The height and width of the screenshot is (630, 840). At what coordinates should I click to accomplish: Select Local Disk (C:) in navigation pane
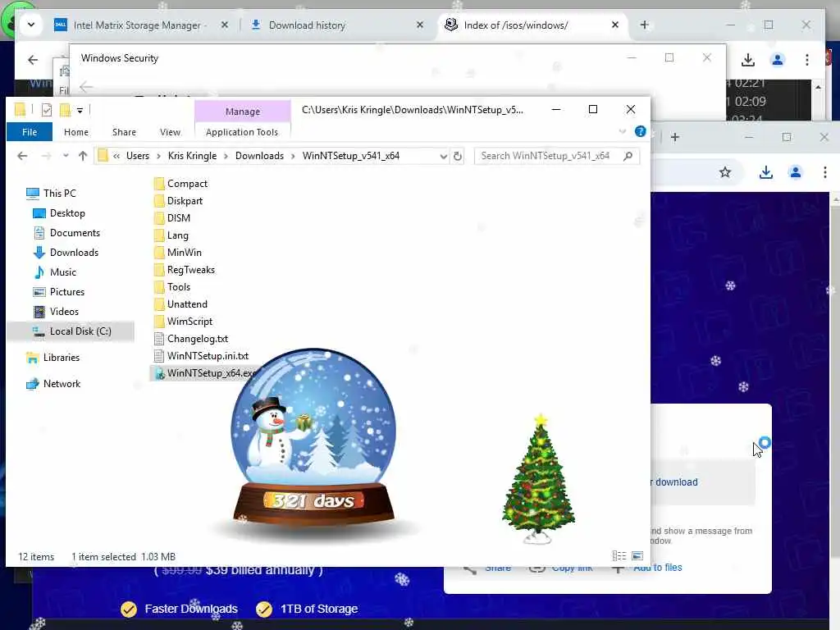[x=72, y=331]
